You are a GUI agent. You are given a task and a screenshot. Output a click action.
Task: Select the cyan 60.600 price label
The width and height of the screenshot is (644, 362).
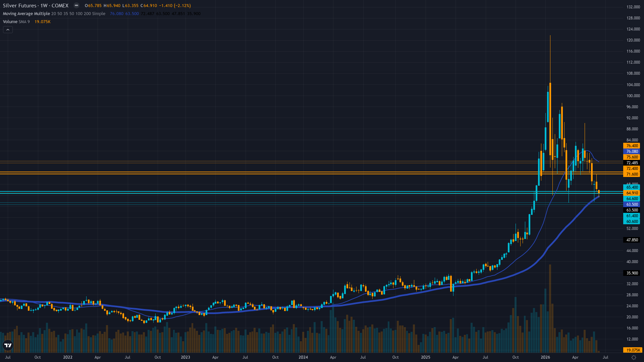coord(632,222)
